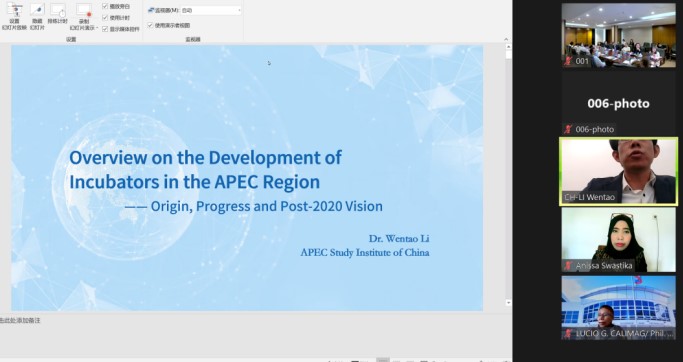Click the slide pane scroll-down arrow
The height and width of the screenshot is (362, 683).
[508, 302]
